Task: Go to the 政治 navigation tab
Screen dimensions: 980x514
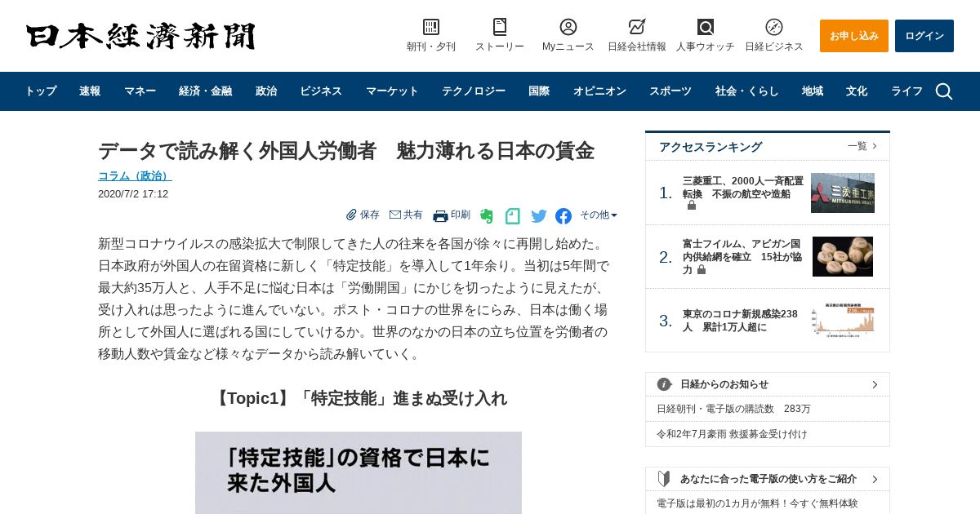Action: tap(266, 91)
